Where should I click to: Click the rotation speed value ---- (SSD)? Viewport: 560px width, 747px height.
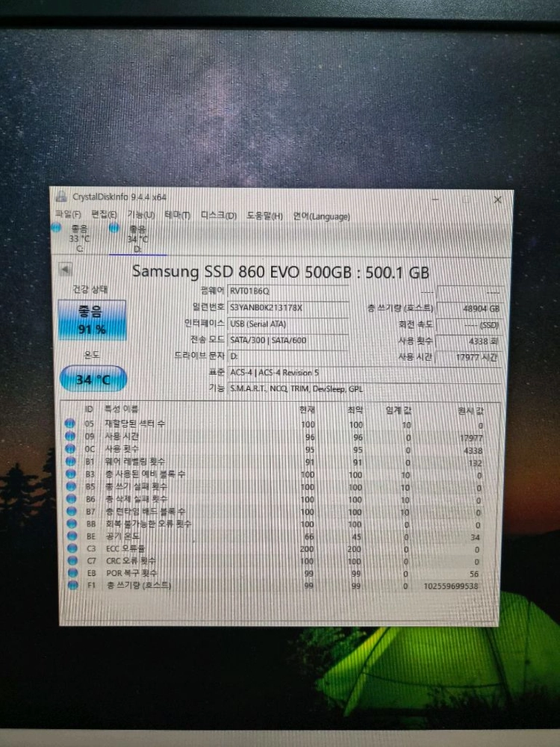469,325
